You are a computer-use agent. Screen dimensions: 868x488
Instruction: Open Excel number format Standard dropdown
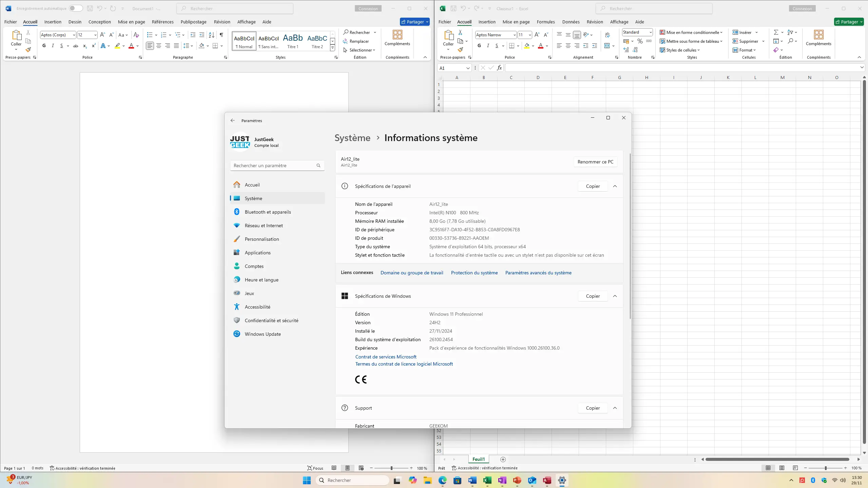click(x=650, y=32)
